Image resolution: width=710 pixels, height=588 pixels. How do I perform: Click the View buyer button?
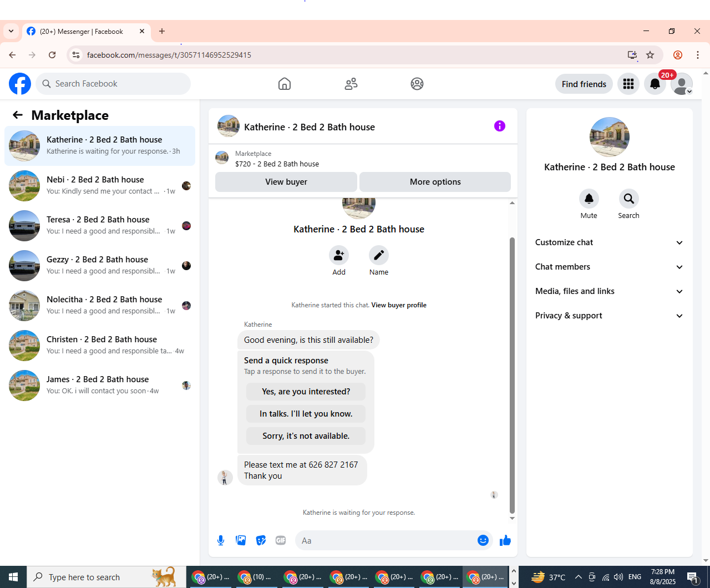286,182
